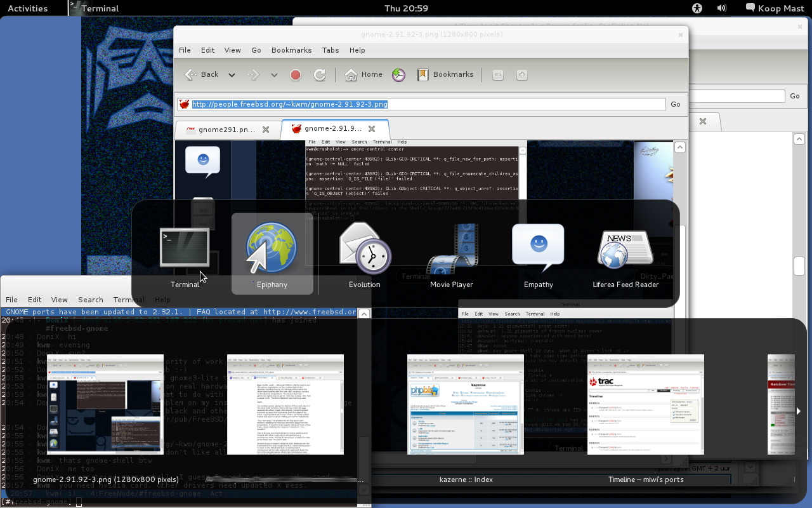Click the red Stop loading icon
812x508 pixels.
point(296,75)
